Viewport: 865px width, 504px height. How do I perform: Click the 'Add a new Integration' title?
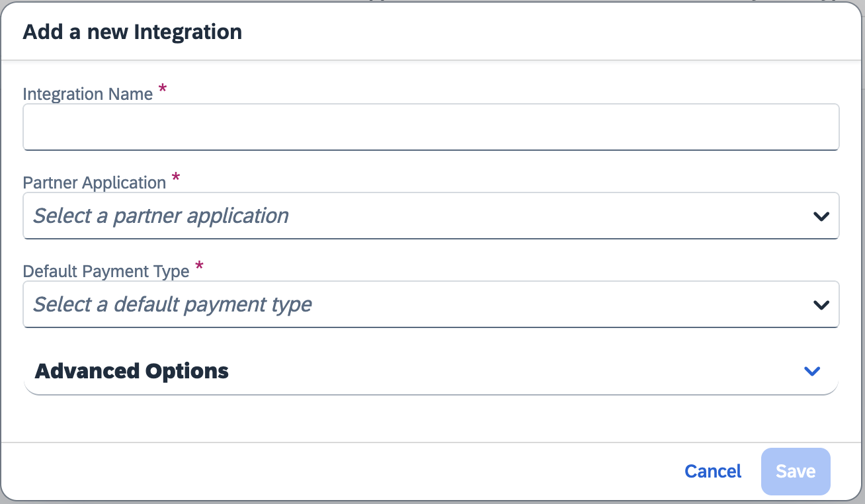click(x=132, y=32)
